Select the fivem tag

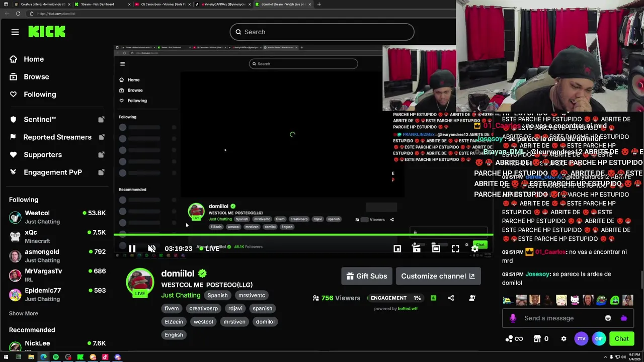(172, 308)
